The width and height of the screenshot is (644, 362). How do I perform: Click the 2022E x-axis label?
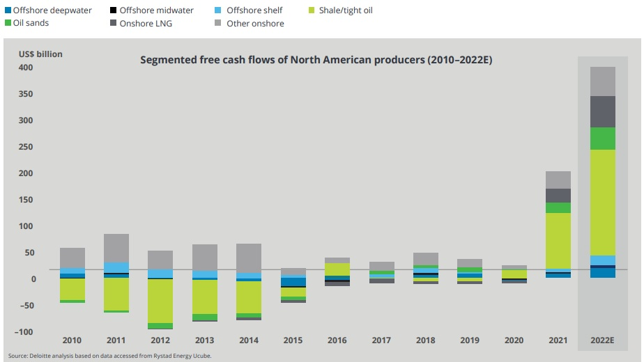tap(602, 340)
